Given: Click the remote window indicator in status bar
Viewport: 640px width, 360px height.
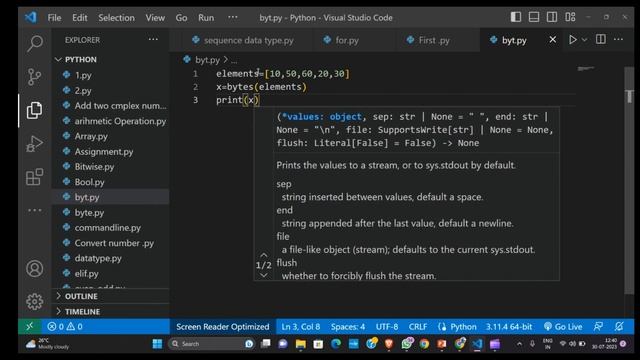Looking at the screenshot, I should [x=29, y=327].
